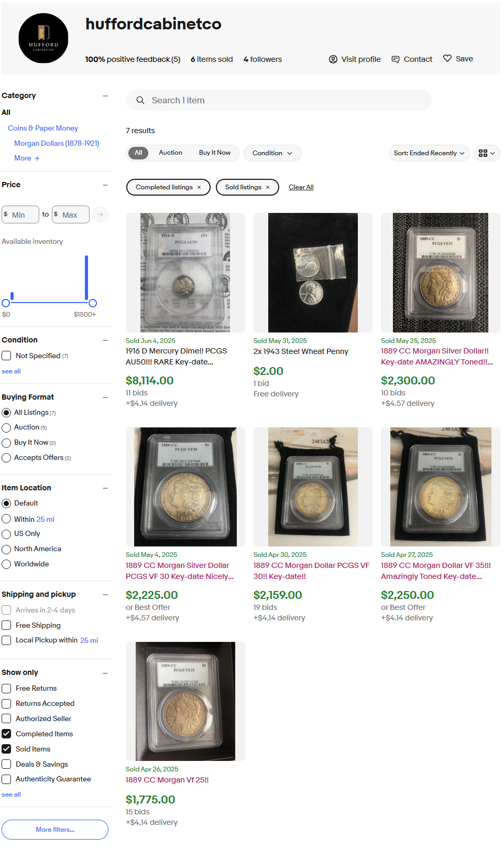
Task: Select the US Only location radio
Action: pyautogui.click(x=6, y=534)
